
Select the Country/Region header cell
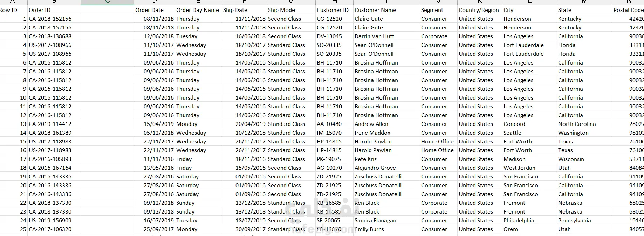point(479,10)
